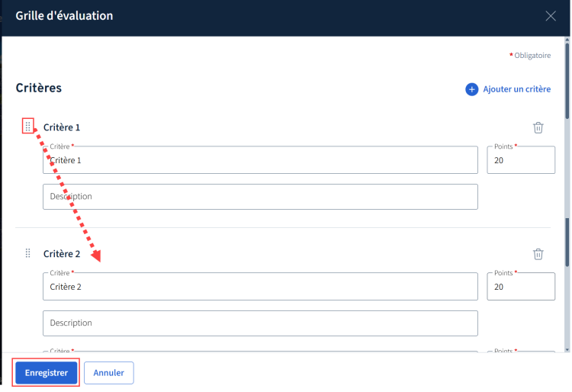This screenshot has height=392, width=572.
Task: Click the Critère 2 section heading
Action: tap(62, 254)
